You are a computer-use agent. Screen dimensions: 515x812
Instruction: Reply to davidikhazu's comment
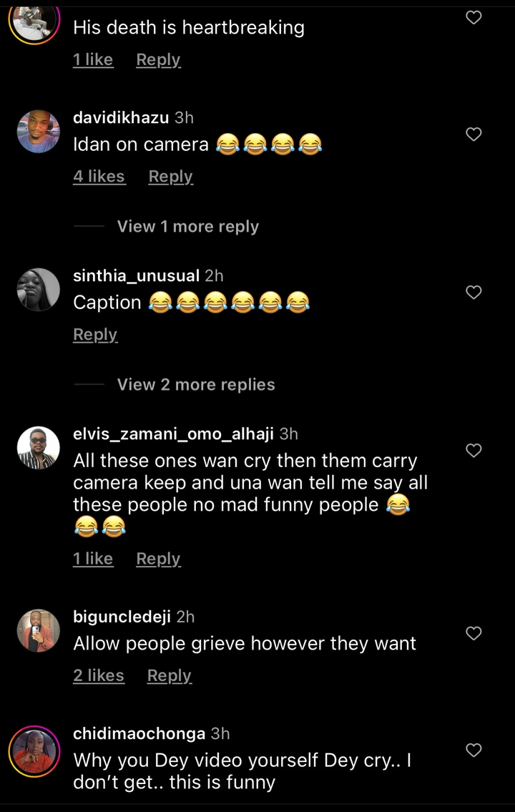[170, 177]
